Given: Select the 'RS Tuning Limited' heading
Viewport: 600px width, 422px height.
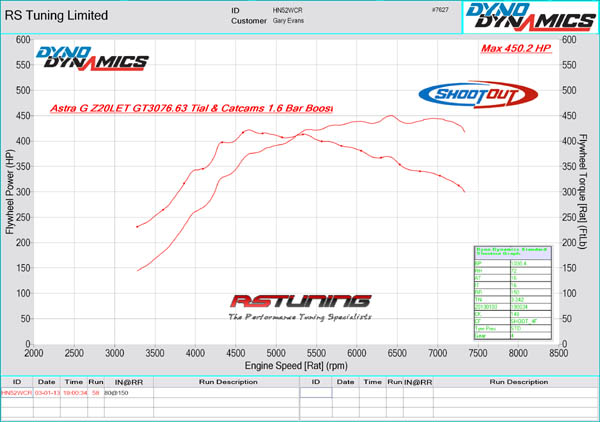Looking at the screenshot, I should [x=56, y=16].
